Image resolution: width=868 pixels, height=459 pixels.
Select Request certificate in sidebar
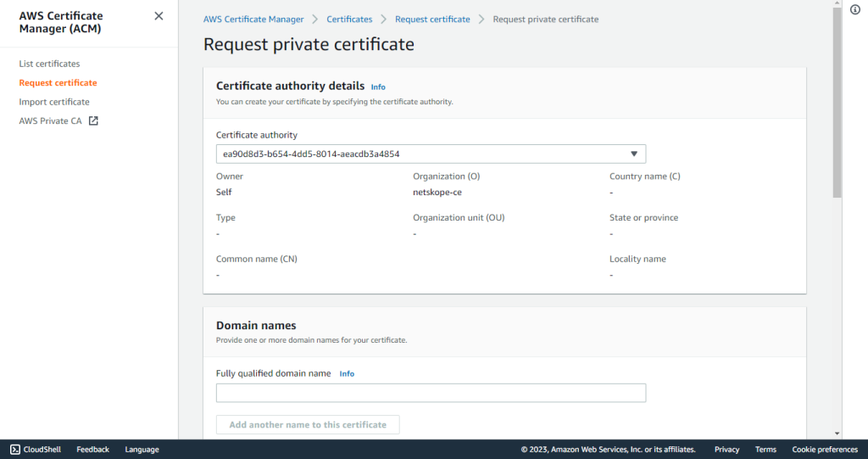click(58, 82)
